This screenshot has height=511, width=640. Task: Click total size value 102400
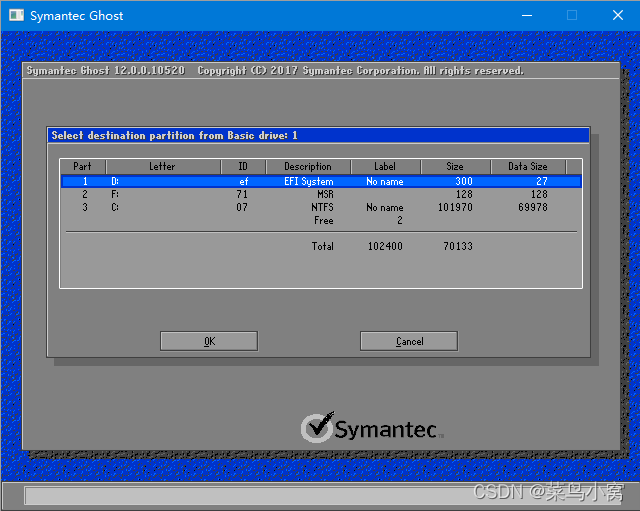385,246
